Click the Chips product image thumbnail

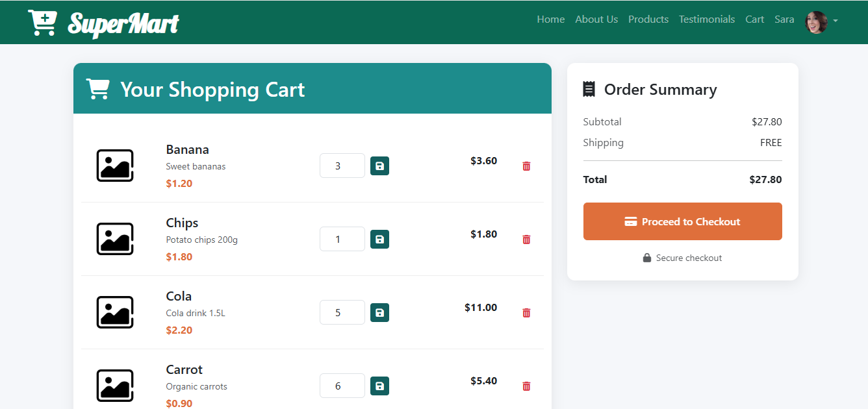tap(115, 239)
